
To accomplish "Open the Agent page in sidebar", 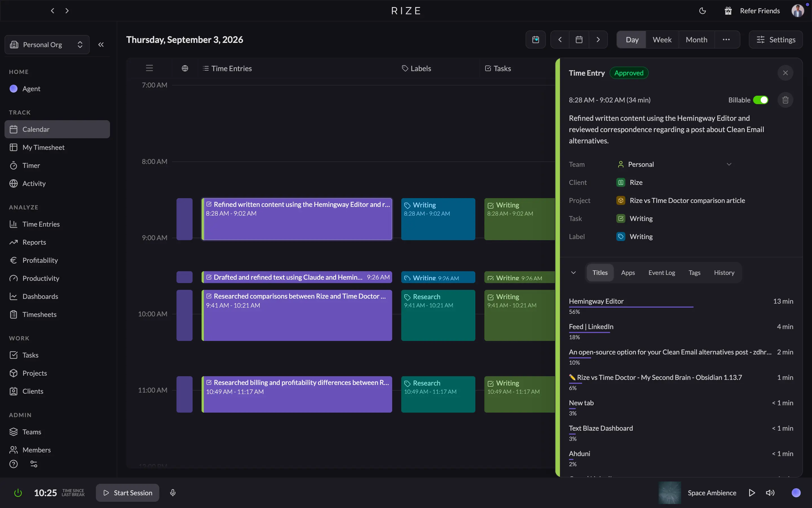I will pyautogui.click(x=57, y=89).
